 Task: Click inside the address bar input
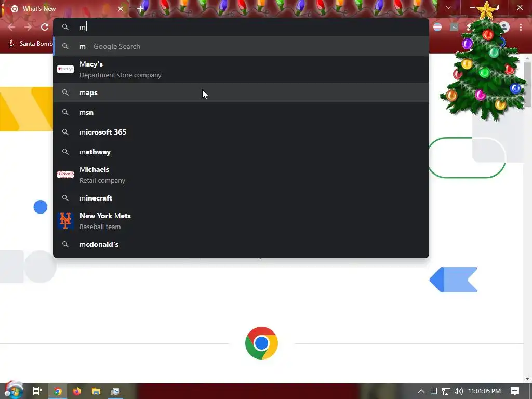pos(241,27)
